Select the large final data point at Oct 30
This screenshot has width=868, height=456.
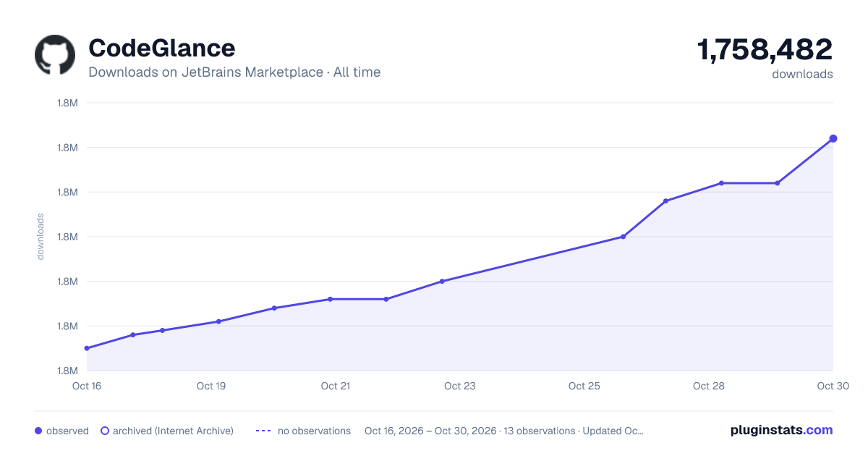[x=833, y=138]
